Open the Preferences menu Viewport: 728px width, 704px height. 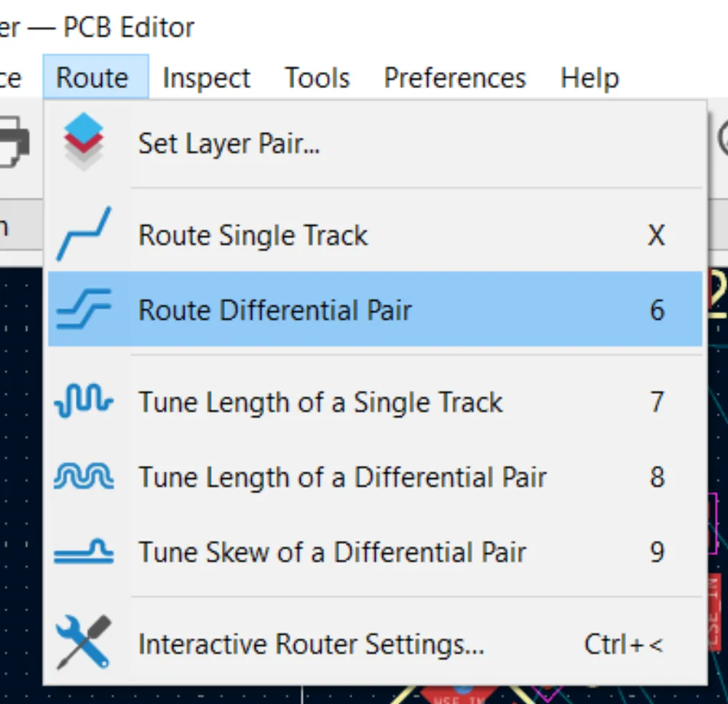[x=455, y=78]
